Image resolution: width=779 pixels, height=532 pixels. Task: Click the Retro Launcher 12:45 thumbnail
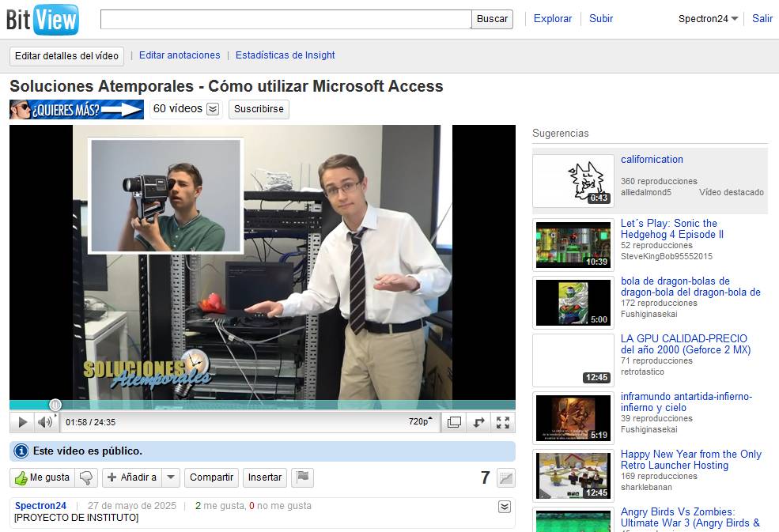(x=573, y=475)
